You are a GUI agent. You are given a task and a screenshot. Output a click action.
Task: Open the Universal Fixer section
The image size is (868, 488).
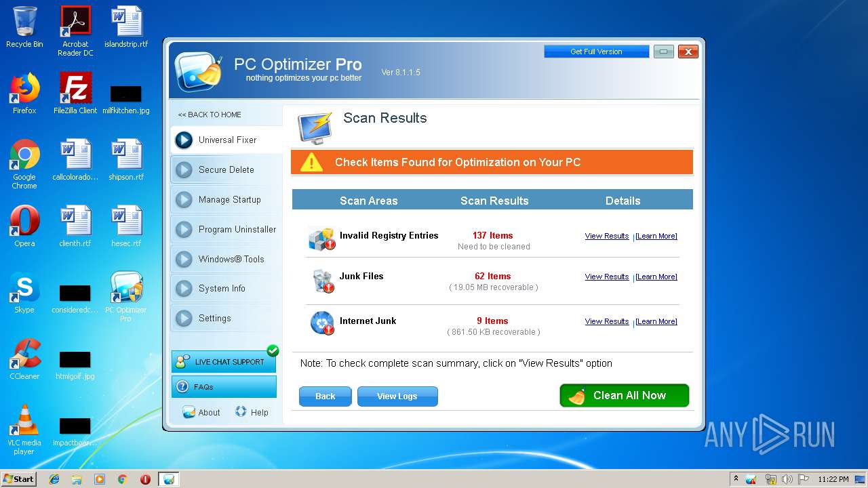tap(226, 140)
